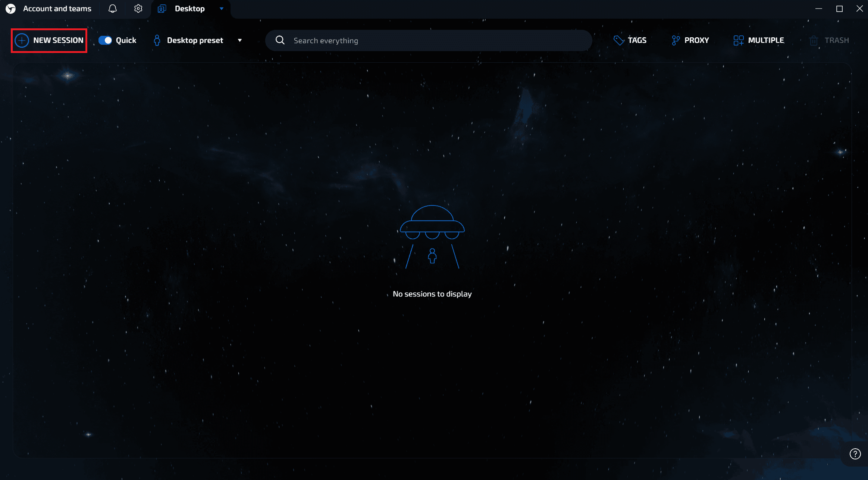The height and width of the screenshot is (480, 868).
Task: Open notifications bell icon
Action: click(x=113, y=9)
